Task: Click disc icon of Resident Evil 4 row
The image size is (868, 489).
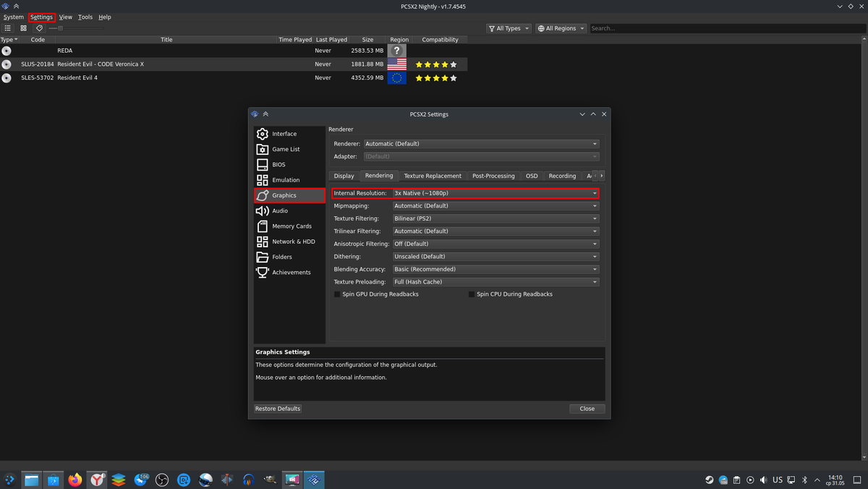Action: [x=7, y=77]
